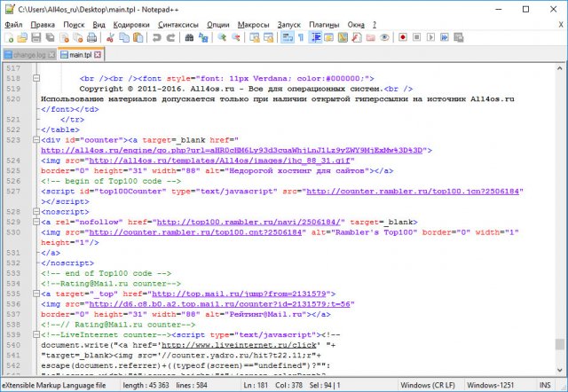Toggle word wrap in the toolbar
568x392 pixels.
[288, 37]
